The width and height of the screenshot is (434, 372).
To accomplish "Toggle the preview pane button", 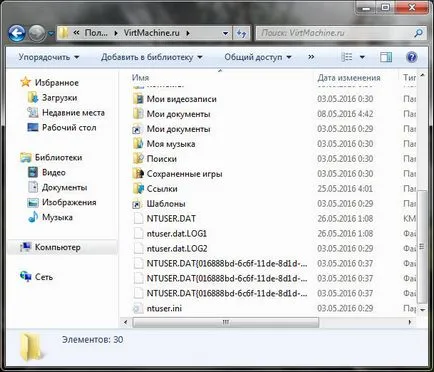I will tap(386, 57).
